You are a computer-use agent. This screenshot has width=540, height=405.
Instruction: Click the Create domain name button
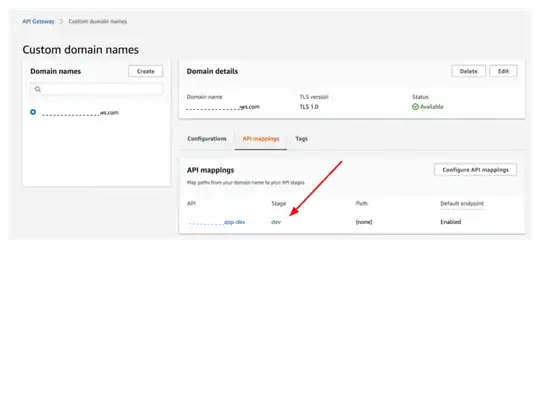145,71
